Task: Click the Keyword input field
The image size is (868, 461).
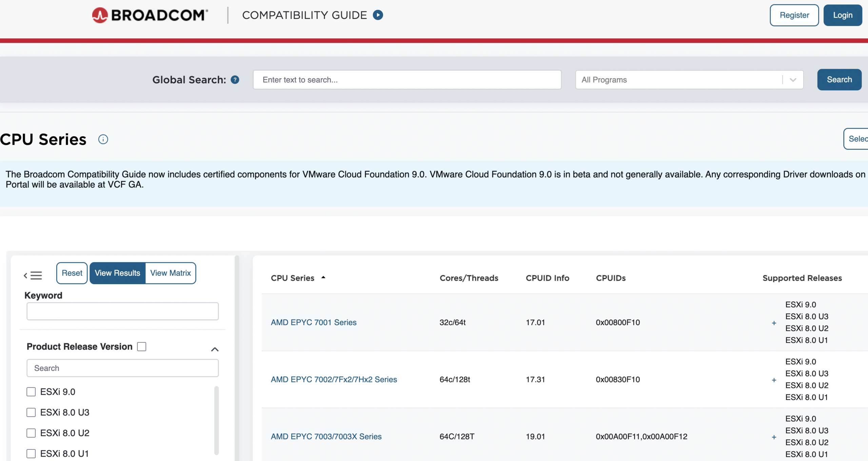Action: pos(123,311)
